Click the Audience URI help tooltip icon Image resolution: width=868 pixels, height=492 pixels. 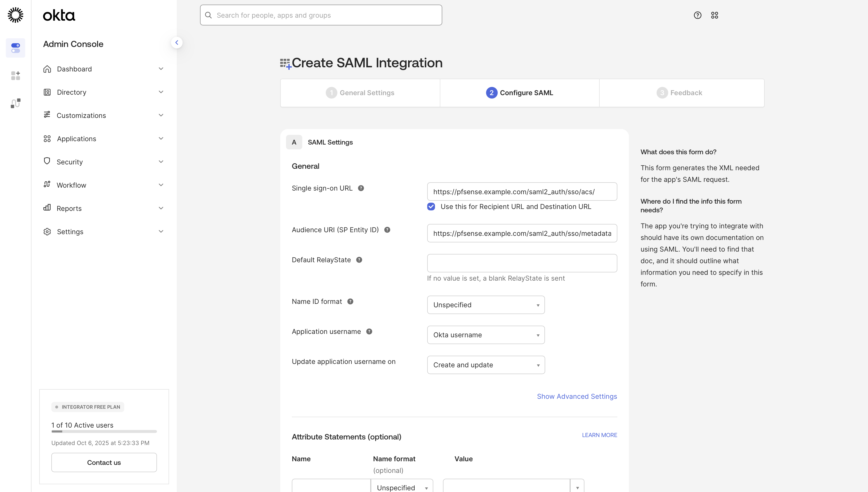click(387, 230)
